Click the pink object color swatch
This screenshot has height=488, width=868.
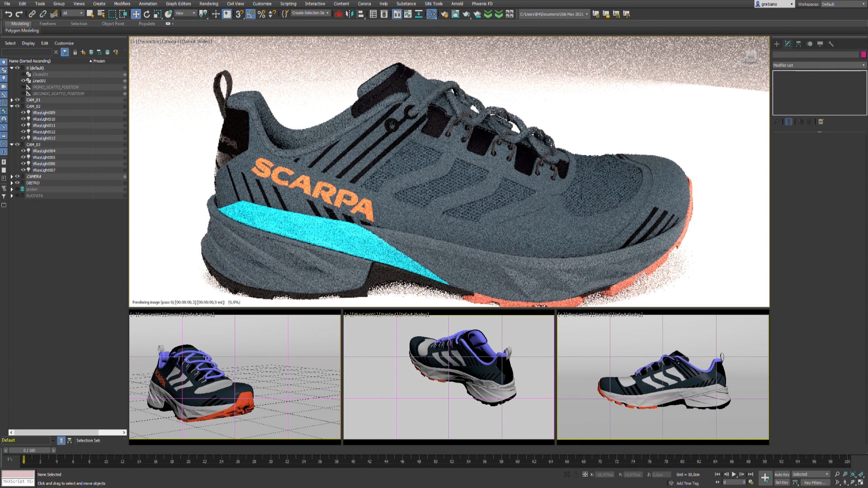(863, 54)
